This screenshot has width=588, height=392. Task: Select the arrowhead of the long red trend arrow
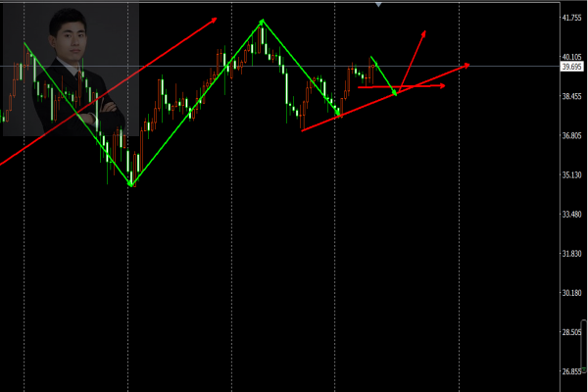coord(214,20)
